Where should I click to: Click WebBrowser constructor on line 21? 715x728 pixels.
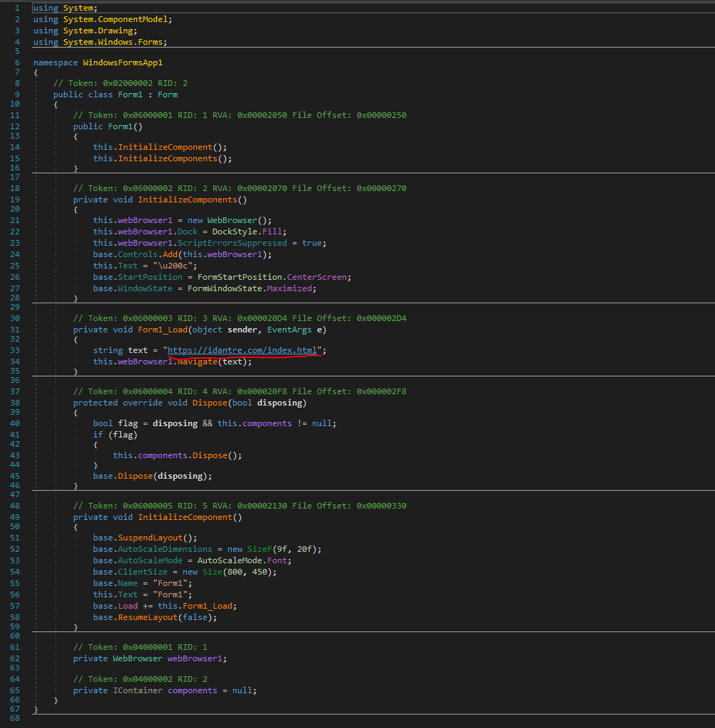[232, 220]
